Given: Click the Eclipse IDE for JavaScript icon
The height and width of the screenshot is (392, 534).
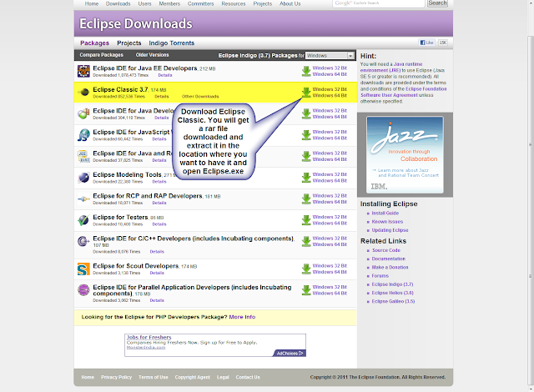Looking at the screenshot, I should click(83, 135).
